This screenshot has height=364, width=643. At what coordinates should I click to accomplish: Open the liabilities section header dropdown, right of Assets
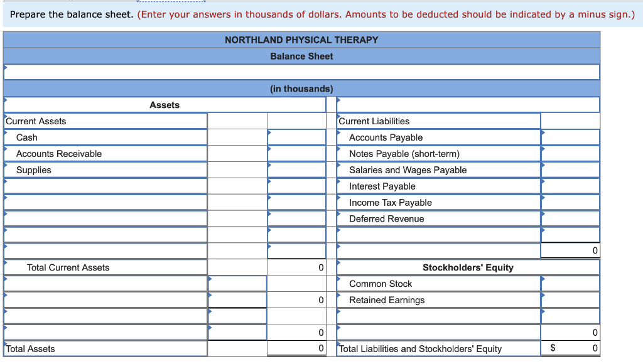[468, 105]
